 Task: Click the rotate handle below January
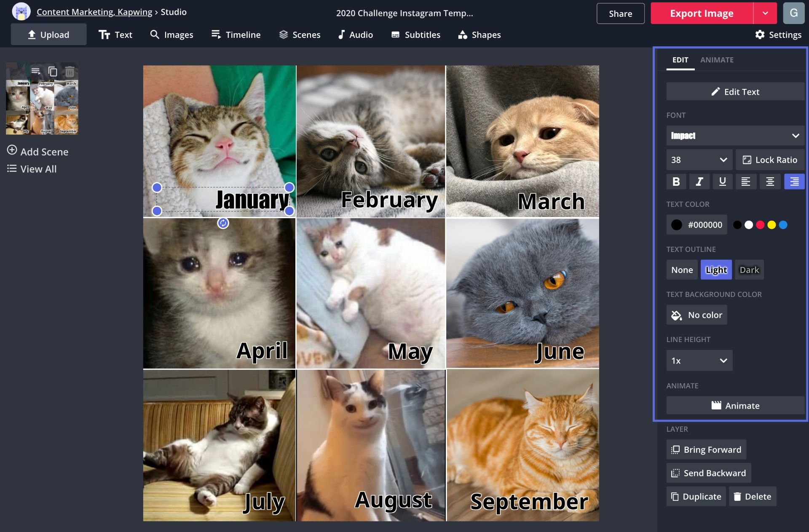(223, 223)
